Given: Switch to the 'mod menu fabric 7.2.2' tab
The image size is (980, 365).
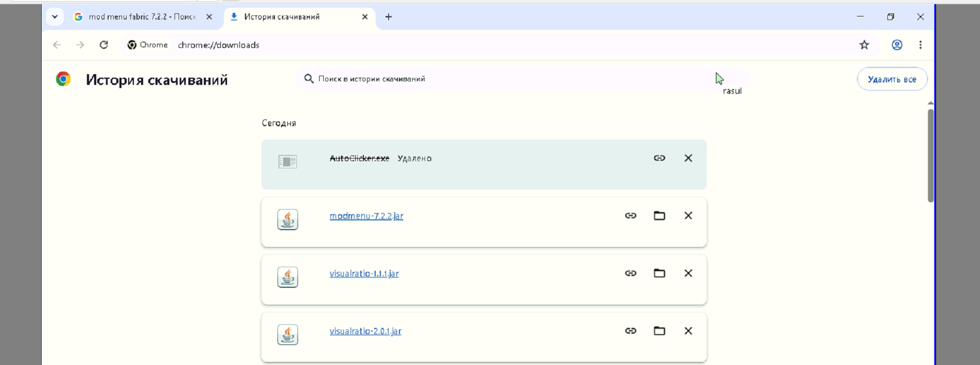Looking at the screenshot, I should pos(142,17).
